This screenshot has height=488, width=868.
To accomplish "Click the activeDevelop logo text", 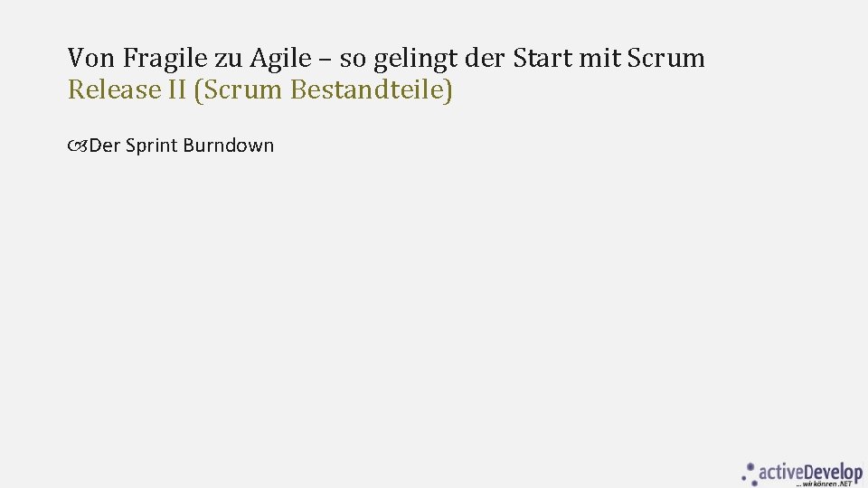I will click(810, 473).
